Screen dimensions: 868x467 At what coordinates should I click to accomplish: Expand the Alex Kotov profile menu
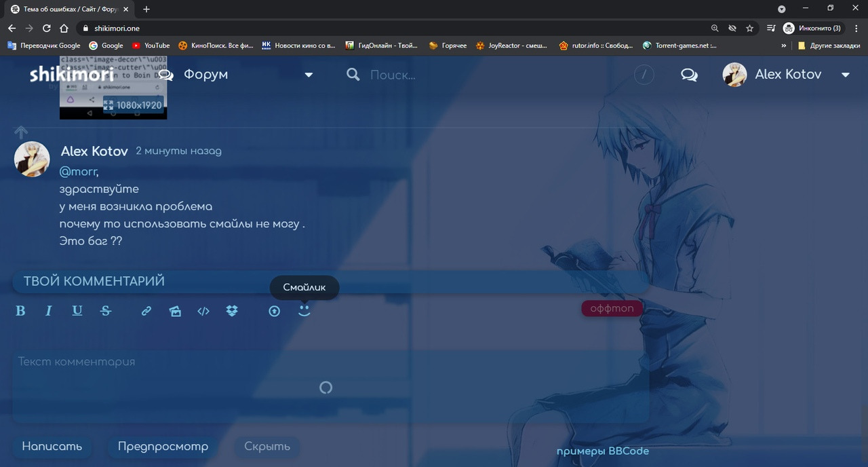(x=845, y=75)
